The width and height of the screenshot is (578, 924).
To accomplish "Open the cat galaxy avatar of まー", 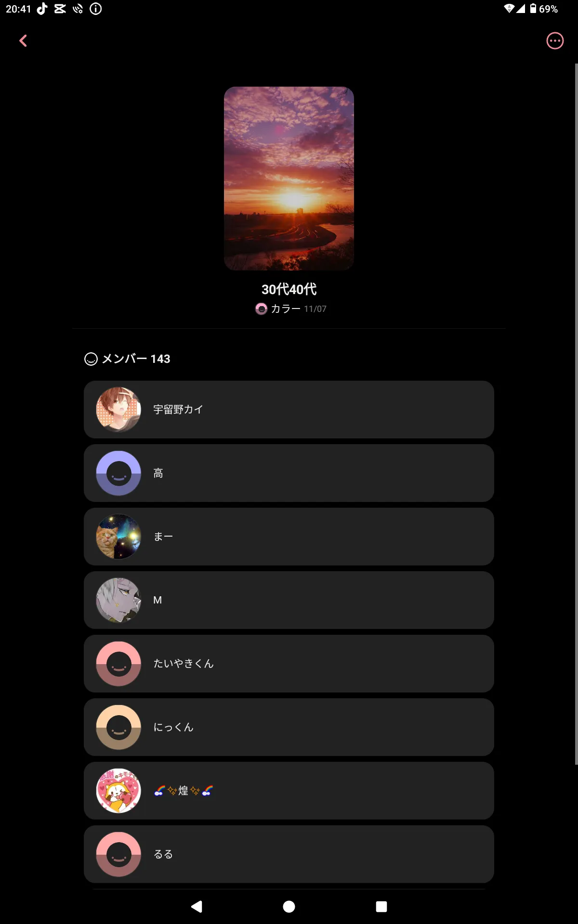I will coord(118,537).
